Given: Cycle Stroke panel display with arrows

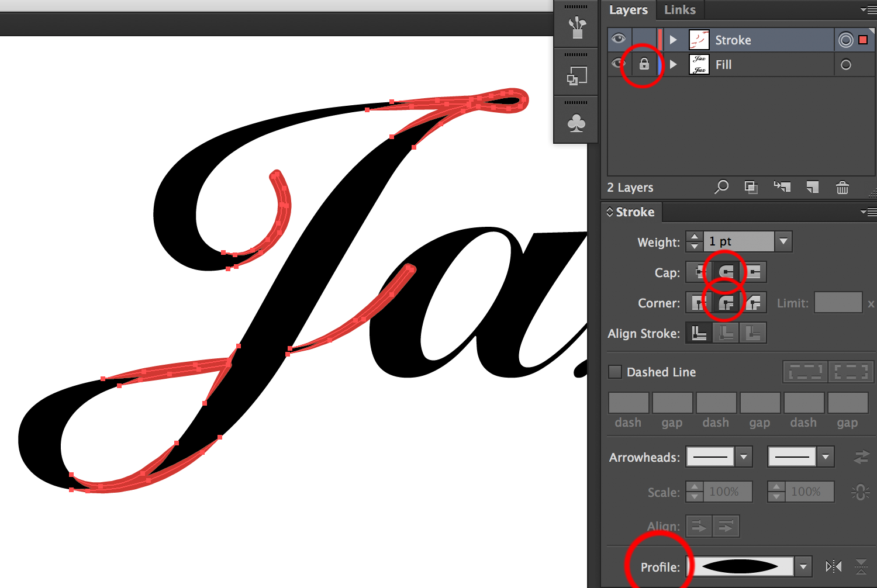Looking at the screenshot, I should point(610,212).
